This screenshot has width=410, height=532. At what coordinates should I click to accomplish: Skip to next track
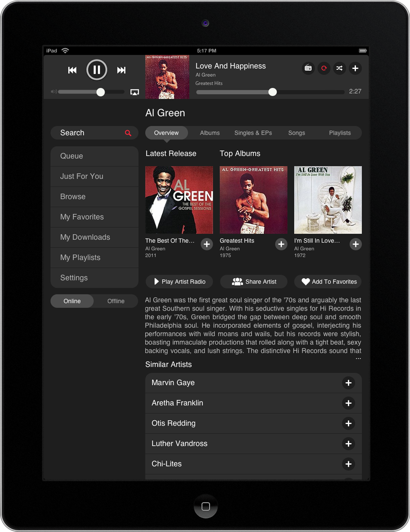pyautogui.click(x=121, y=70)
